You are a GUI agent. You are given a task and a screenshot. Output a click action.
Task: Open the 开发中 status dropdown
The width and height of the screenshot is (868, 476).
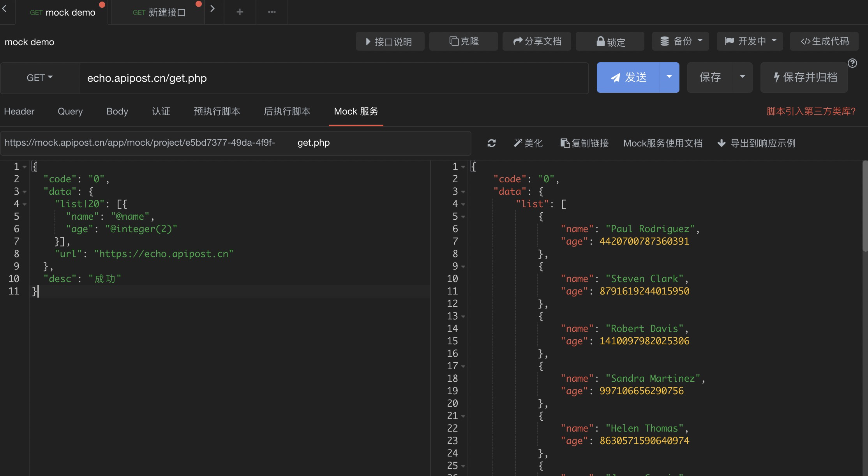click(750, 41)
